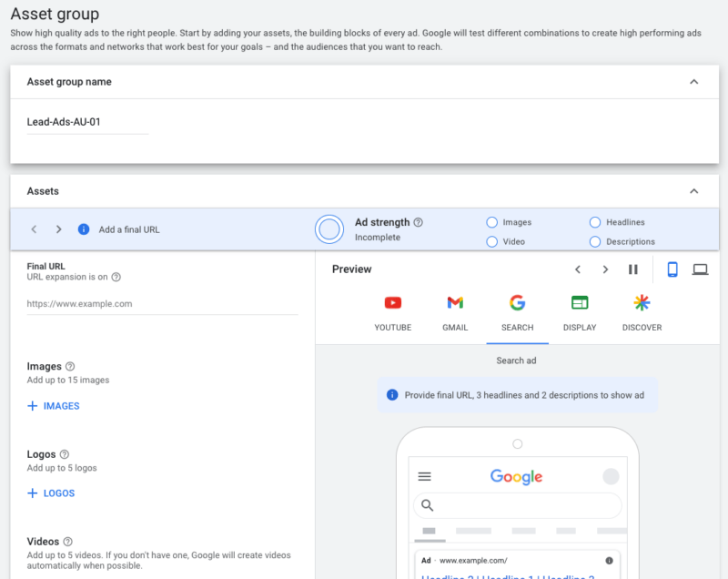Image resolution: width=728 pixels, height=579 pixels.
Task: Open help icon next to Logos
Action: tap(65, 454)
